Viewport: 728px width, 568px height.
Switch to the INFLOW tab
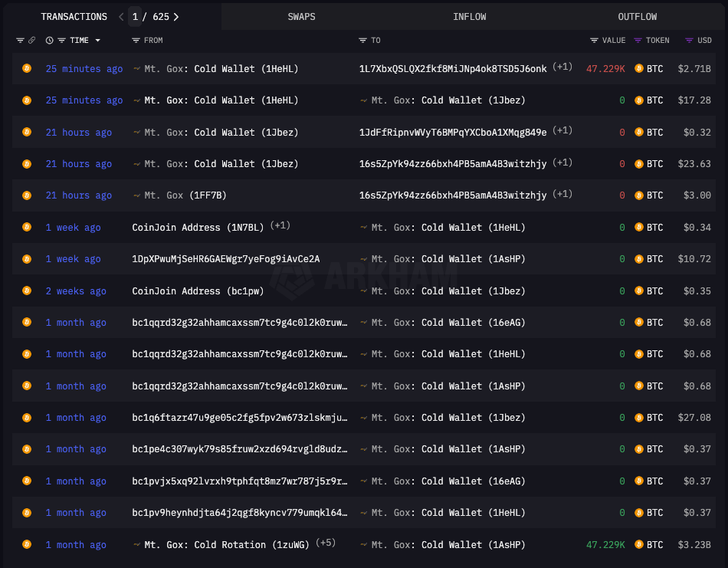point(469,17)
